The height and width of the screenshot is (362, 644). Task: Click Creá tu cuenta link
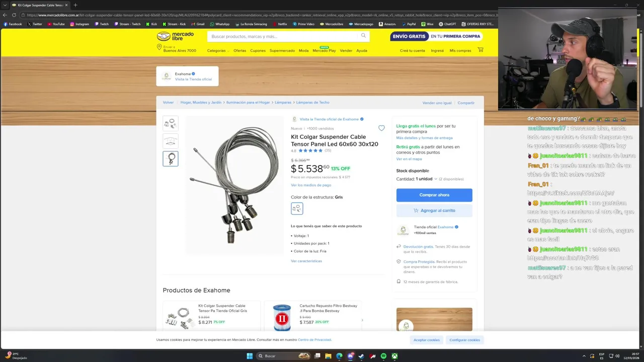(413, 50)
